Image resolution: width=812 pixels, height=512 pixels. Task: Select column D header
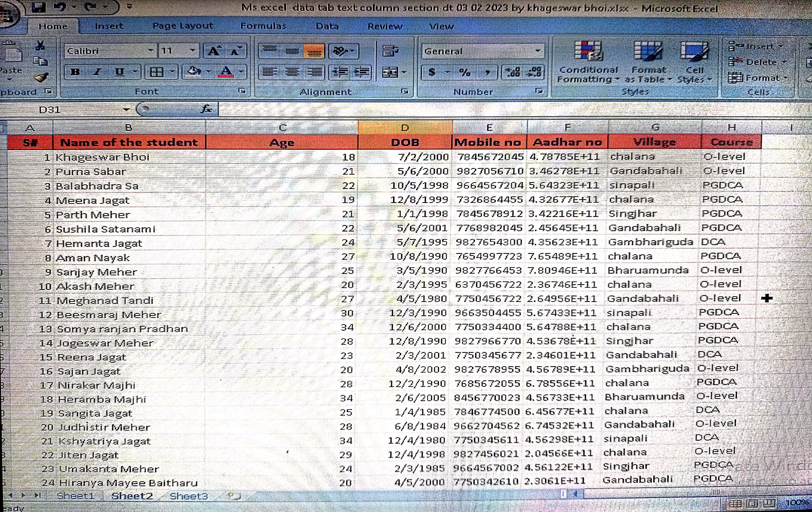click(405, 127)
